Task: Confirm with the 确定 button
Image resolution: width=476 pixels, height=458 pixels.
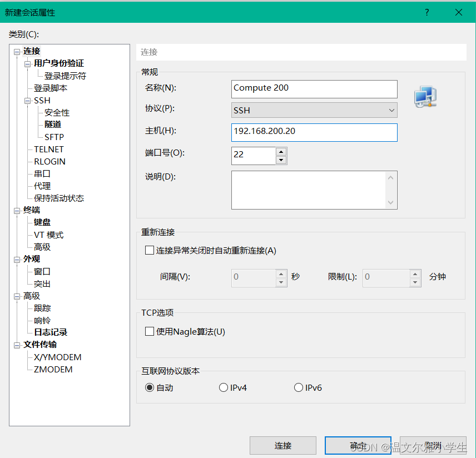Action: click(358, 445)
